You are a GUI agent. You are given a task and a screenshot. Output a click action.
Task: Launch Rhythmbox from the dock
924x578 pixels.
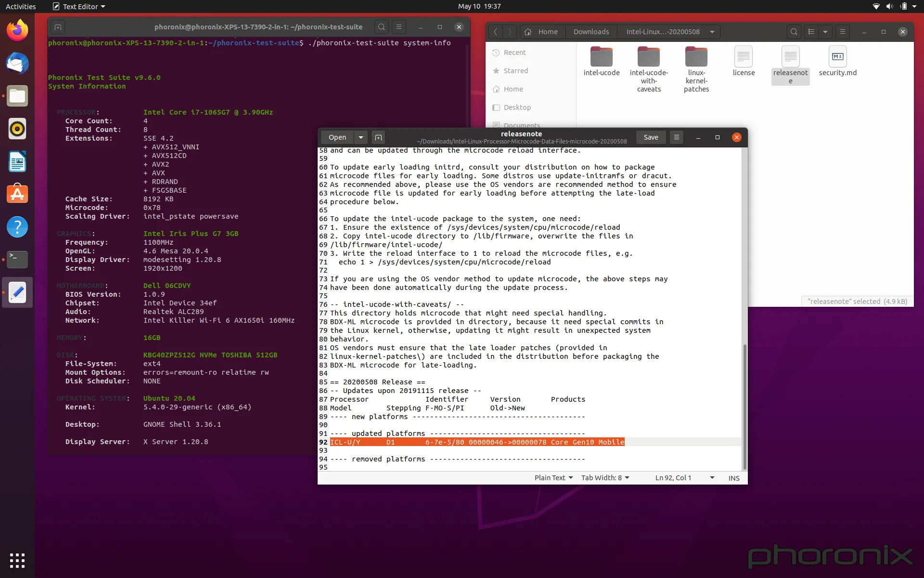[17, 129]
